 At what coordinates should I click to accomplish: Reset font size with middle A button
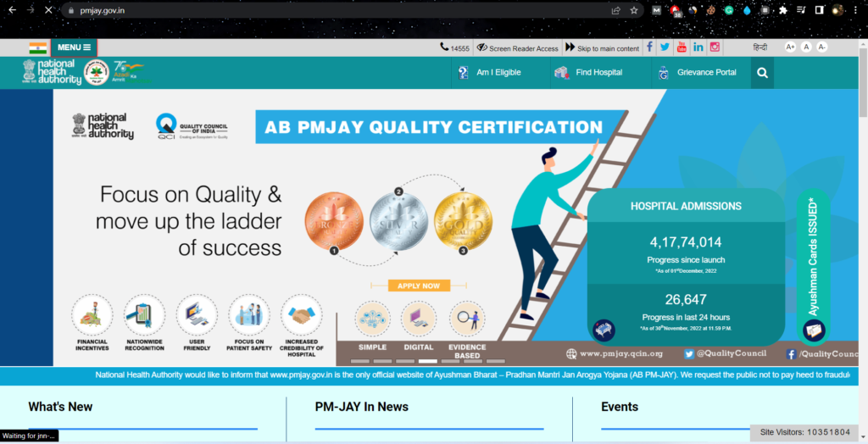tap(806, 47)
